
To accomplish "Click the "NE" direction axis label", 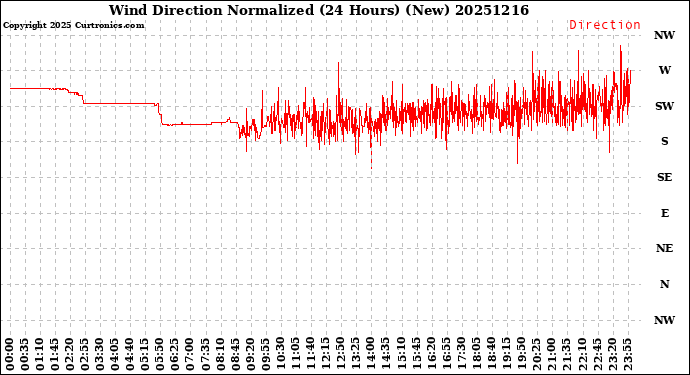I will pyautogui.click(x=664, y=249).
